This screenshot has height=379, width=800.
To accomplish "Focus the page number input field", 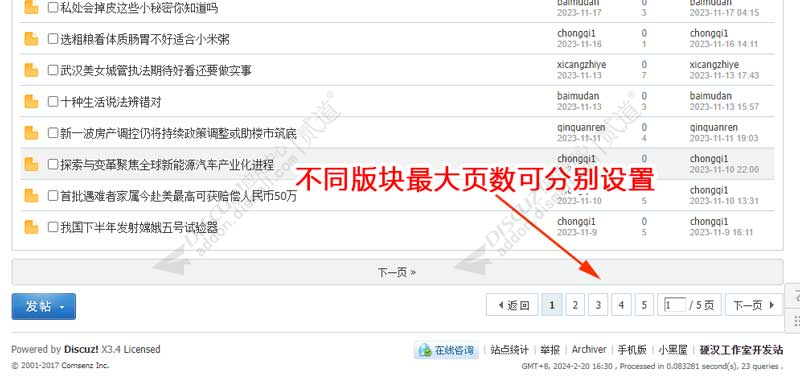I will click(674, 305).
